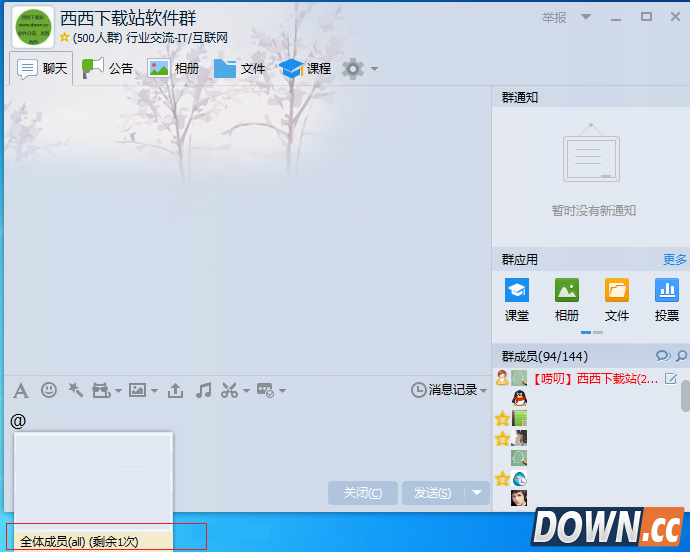This screenshot has height=552, width=690.
Task: Open the emoji smiley picker
Action: point(49,390)
